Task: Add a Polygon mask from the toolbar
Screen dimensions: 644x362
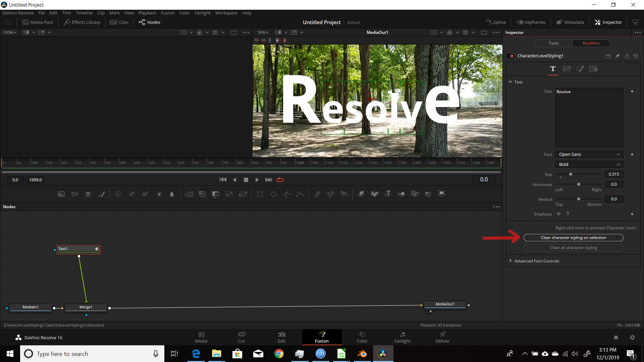Action: coord(287,194)
